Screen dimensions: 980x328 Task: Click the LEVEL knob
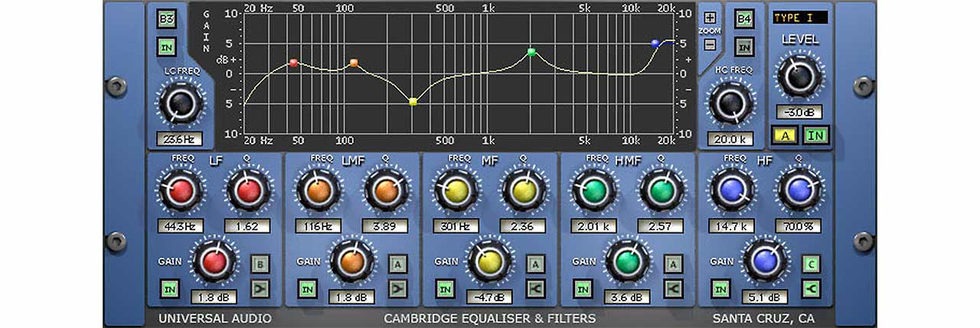799,76
